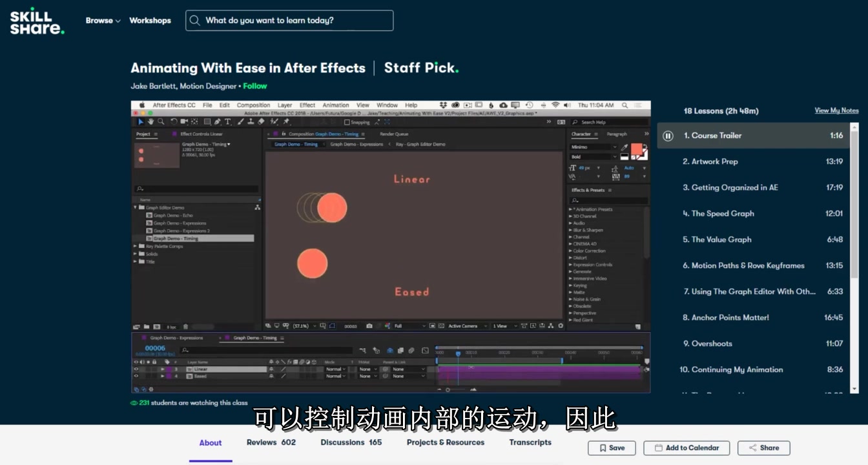Select the Hand tool in After Effects toolbar
The height and width of the screenshot is (465, 868).
pos(150,121)
